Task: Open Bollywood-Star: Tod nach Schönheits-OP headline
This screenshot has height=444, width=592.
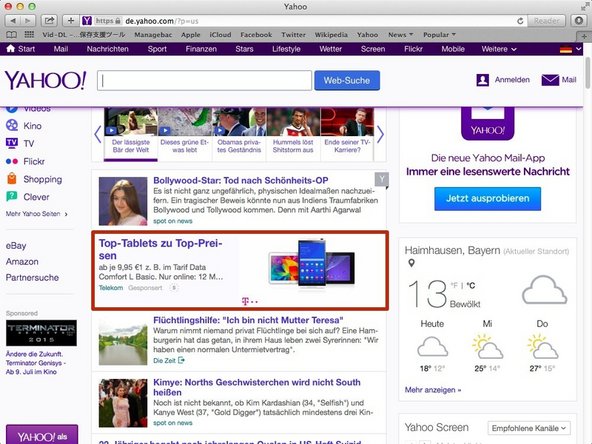Action: pyautogui.click(x=240, y=180)
